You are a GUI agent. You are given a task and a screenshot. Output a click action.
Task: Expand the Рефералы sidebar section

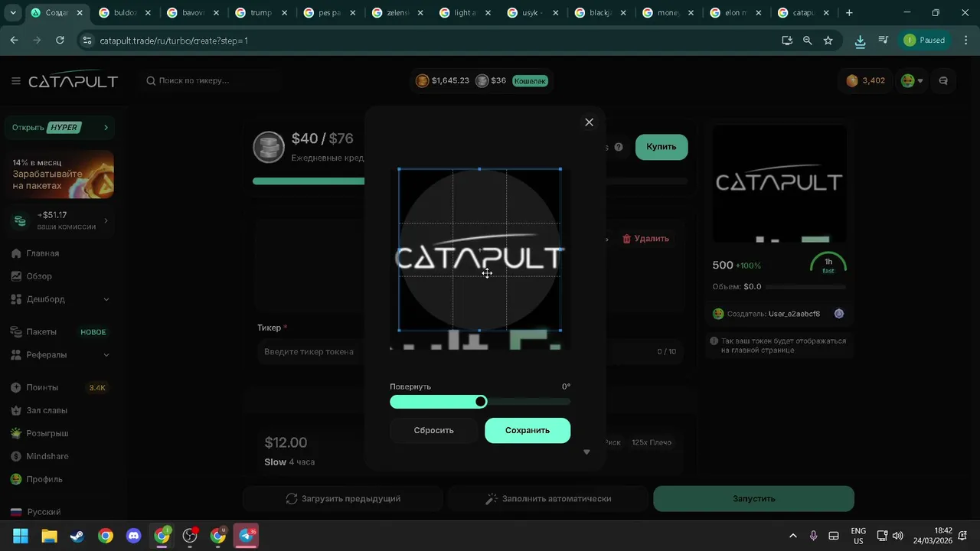tap(59, 355)
